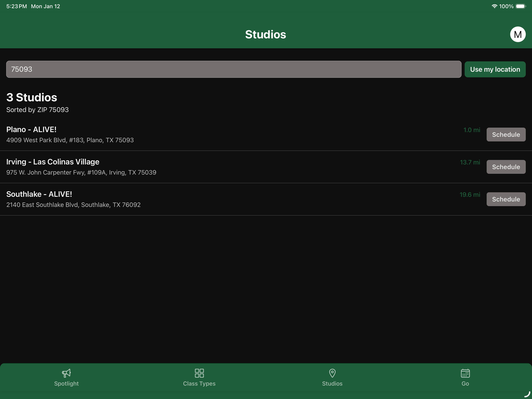Tap the Go calendar icon

tap(465, 373)
